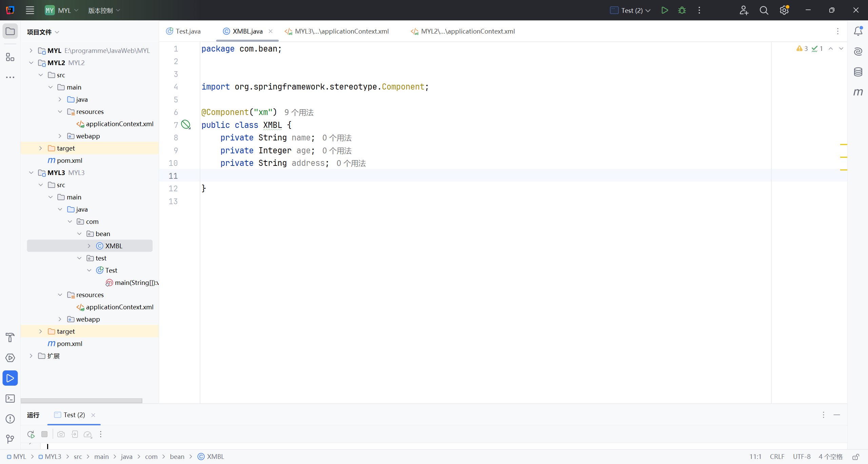Open the Build hammer tool window
Viewport: 868px width, 464px height.
tap(10, 337)
